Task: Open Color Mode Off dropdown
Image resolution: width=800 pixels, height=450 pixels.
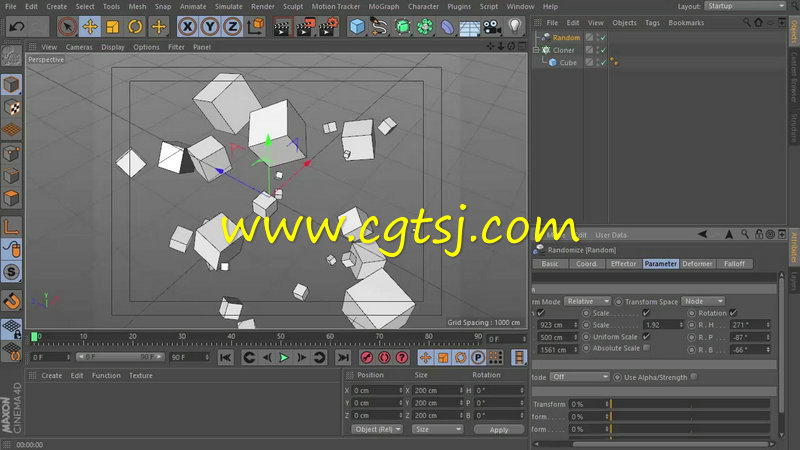Action: tap(580, 377)
